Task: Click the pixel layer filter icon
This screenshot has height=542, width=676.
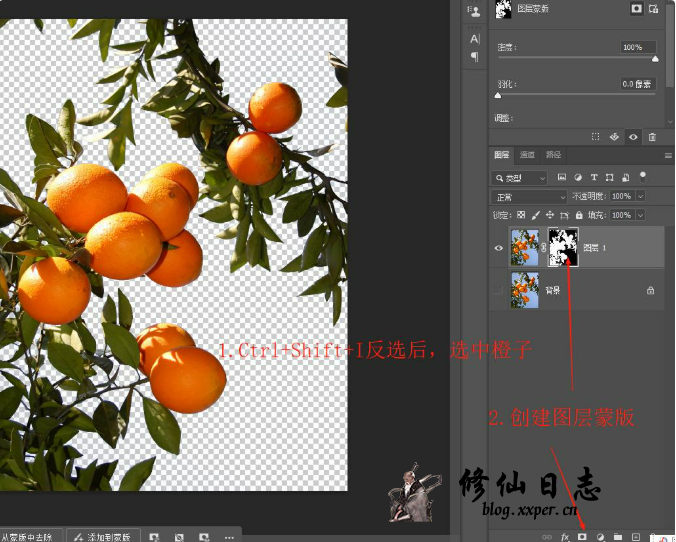Action: click(562, 177)
